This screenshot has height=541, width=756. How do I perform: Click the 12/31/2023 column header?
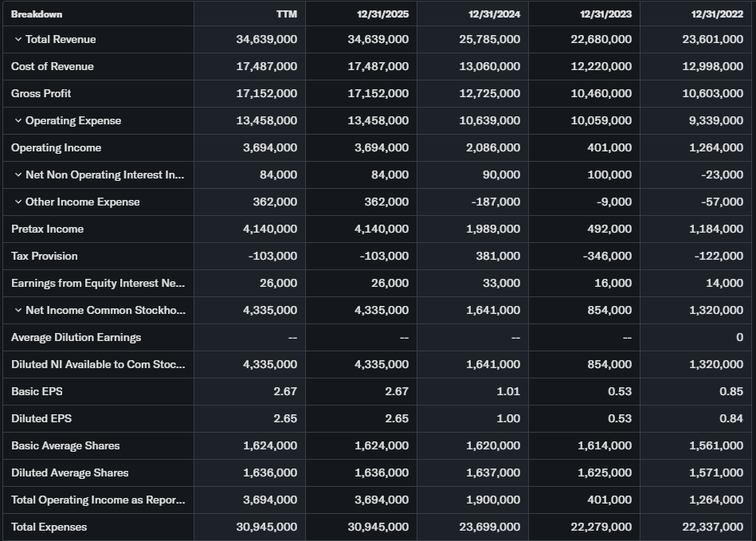tap(606, 14)
